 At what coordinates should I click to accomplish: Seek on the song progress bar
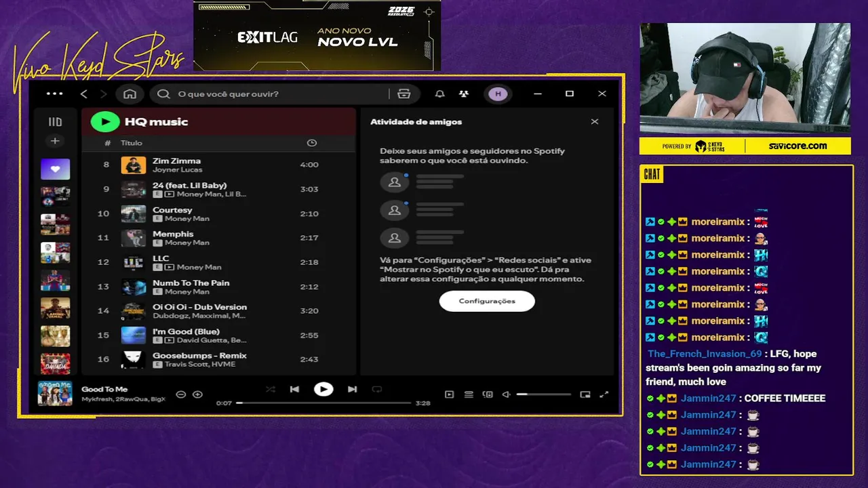pos(323,403)
